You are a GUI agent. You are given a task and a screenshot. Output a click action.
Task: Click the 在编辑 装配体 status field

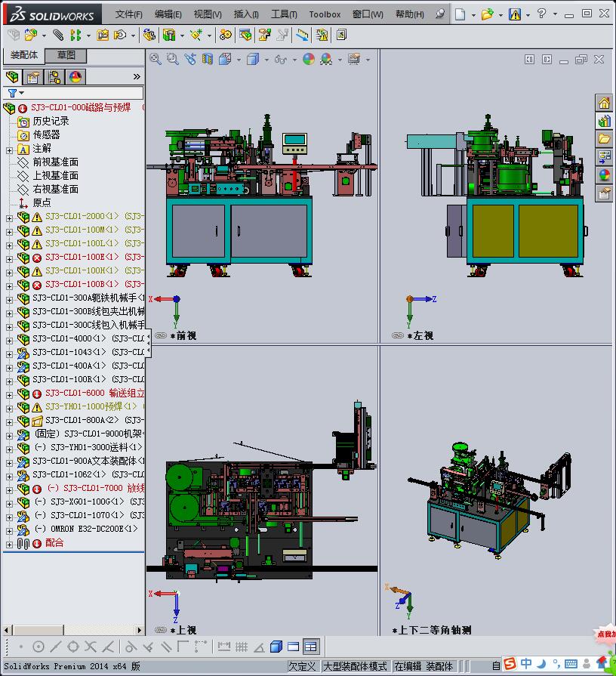tap(423, 666)
